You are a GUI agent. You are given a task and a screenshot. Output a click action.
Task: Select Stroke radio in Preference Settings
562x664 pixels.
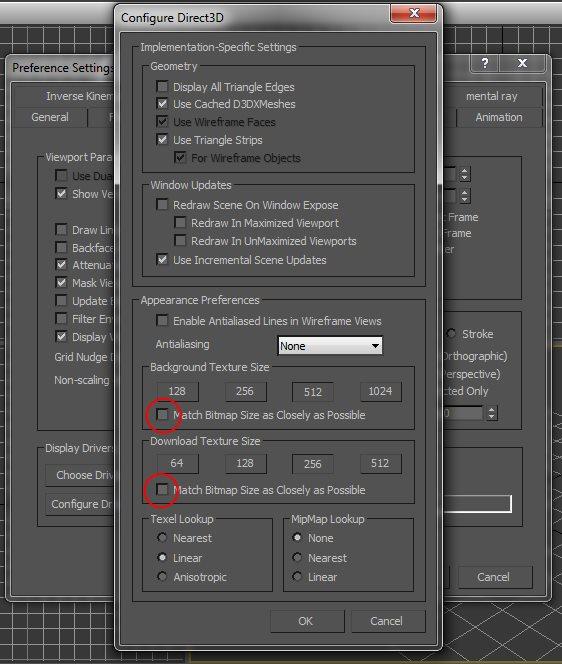point(451,334)
